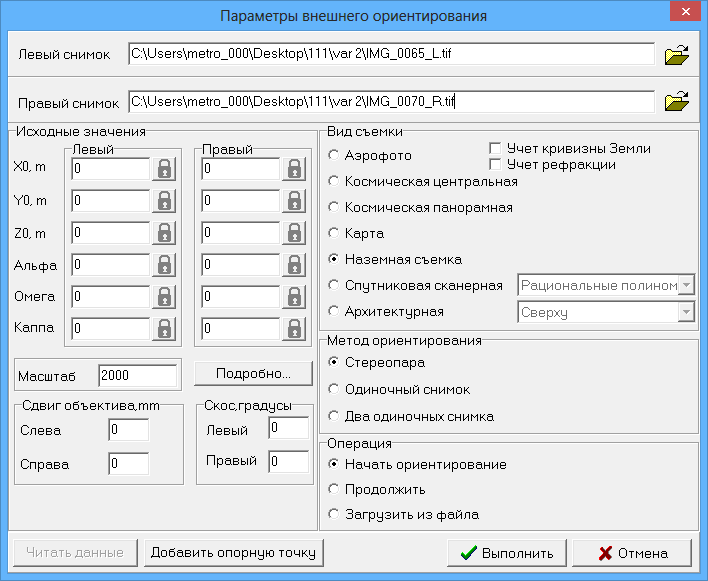This screenshot has width=708, height=581.
Task: Click the Читать данные button
Action: pyautogui.click(x=75, y=553)
